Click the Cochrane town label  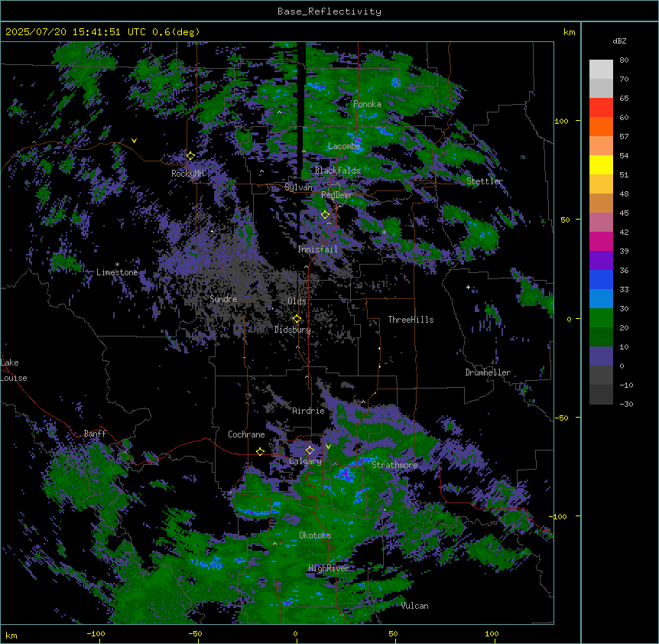tap(246, 434)
